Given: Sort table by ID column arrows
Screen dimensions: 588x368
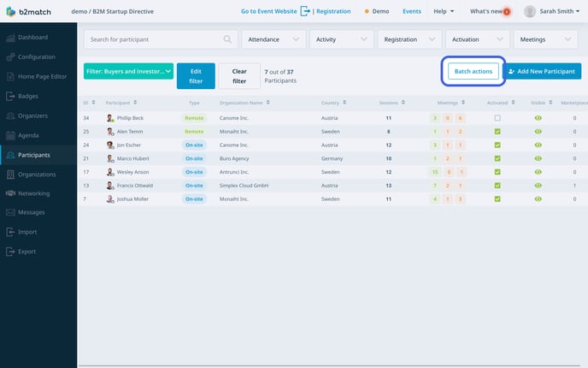Looking at the screenshot, I should [93, 102].
